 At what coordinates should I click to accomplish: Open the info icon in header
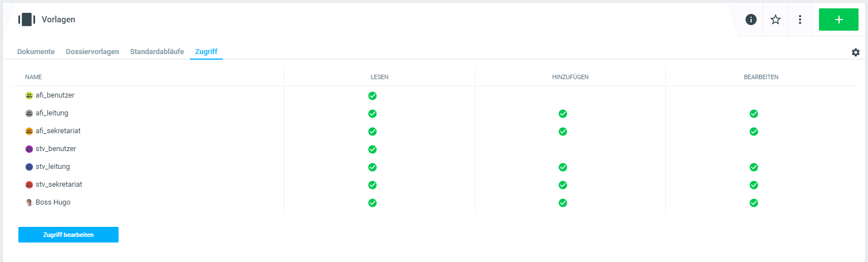tap(751, 20)
